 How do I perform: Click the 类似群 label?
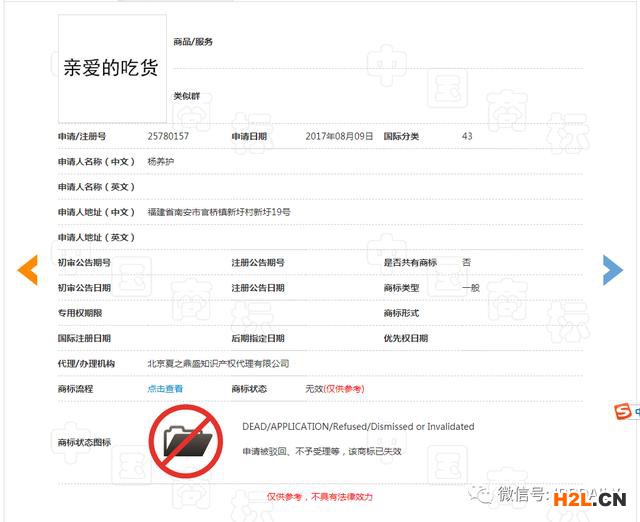(186, 96)
